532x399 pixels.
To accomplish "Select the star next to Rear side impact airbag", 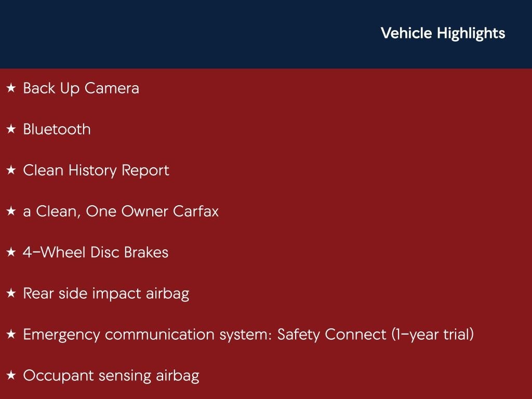I will pyautogui.click(x=11, y=294).
